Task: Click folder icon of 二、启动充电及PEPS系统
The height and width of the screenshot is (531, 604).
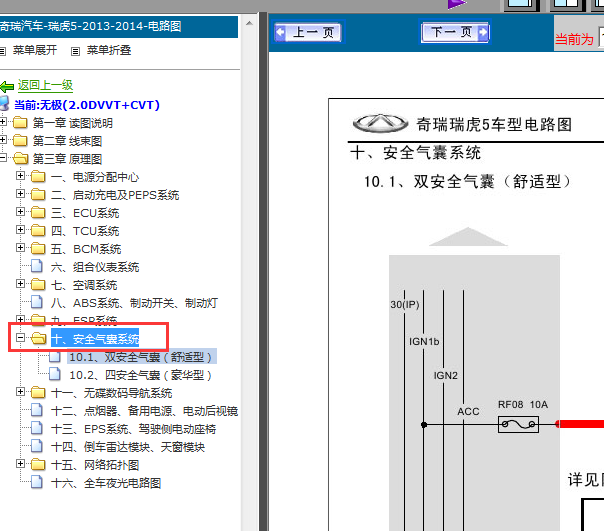Action: (38, 195)
